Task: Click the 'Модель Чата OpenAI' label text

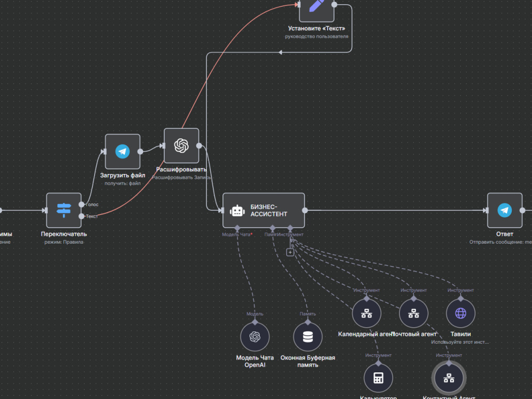Action: pyautogui.click(x=255, y=361)
